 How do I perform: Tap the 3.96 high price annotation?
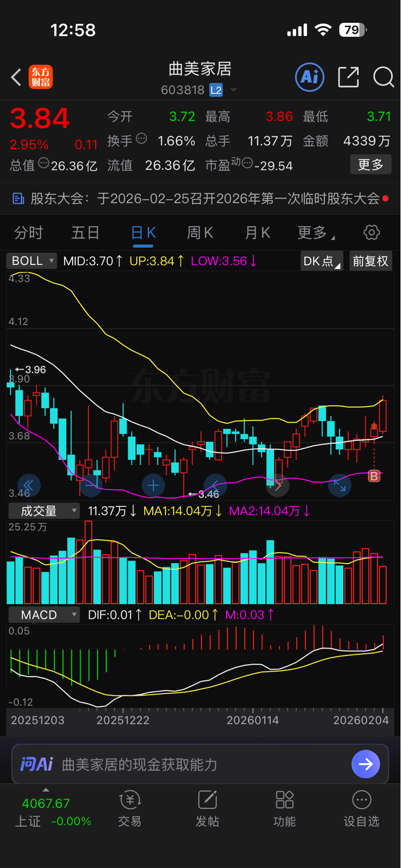[x=30, y=370]
